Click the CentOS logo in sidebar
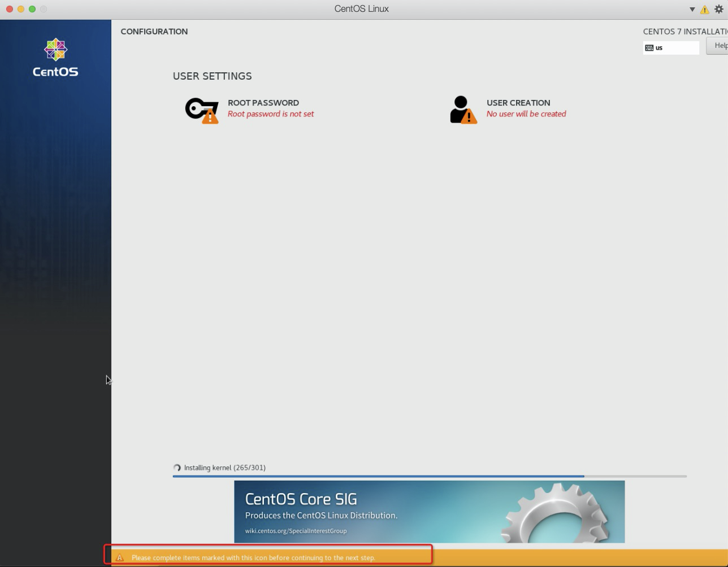The height and width of the screenshot is (567, 728). pos(55,57)
